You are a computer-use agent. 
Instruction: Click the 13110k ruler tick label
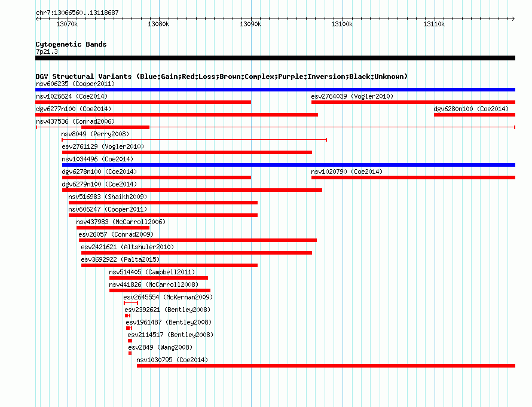[434, 24]
